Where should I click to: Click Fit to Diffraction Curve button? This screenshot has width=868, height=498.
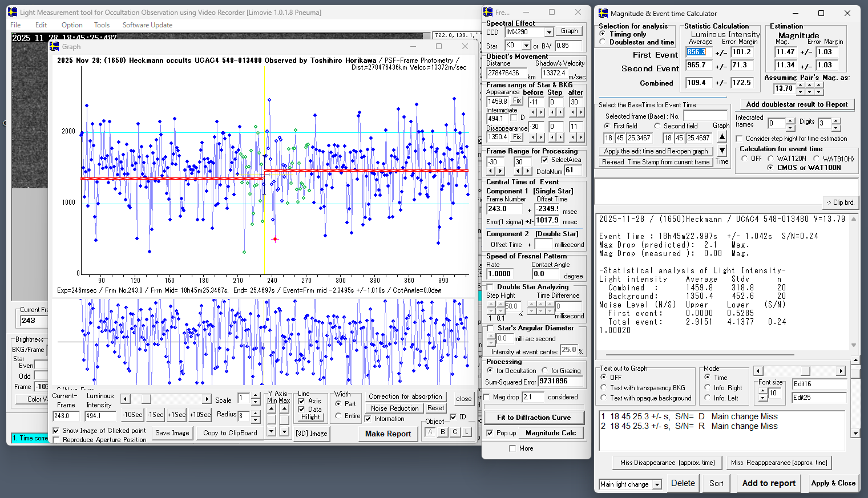point(534,418)
